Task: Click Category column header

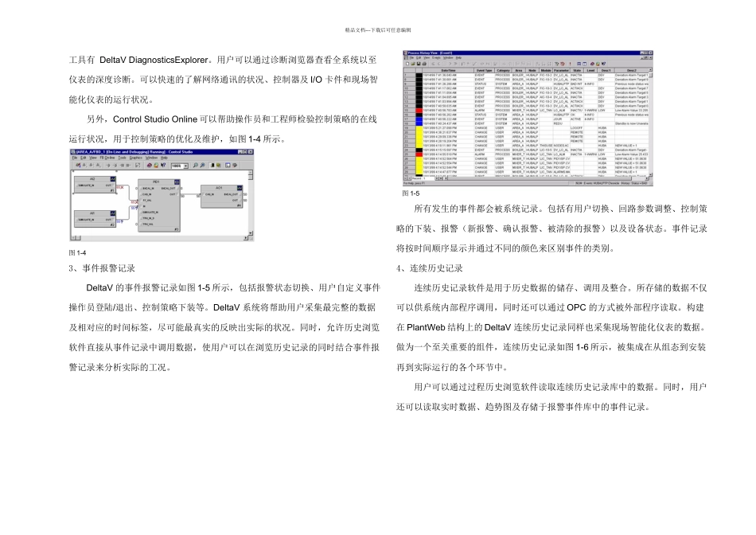Action: point(504,70)
